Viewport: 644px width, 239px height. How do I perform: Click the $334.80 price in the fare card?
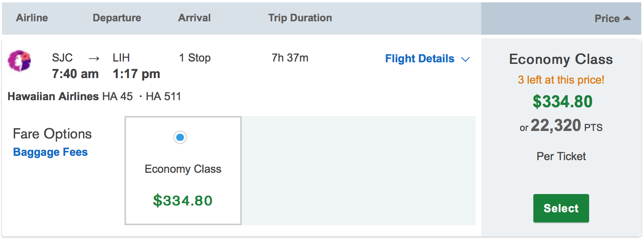pyautogui.click(x=183, y=200)
